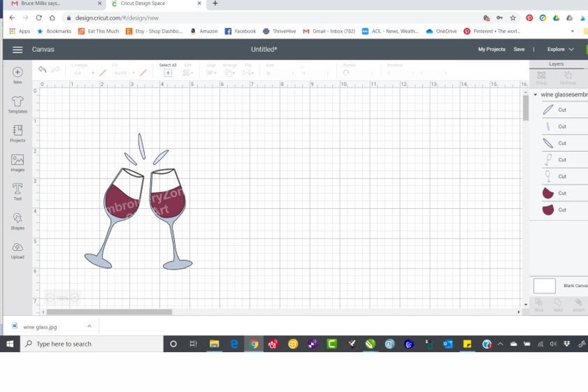This screenshot has height=392, width=588.
Task: Click the Upload tool
Action: pos(17,251)
